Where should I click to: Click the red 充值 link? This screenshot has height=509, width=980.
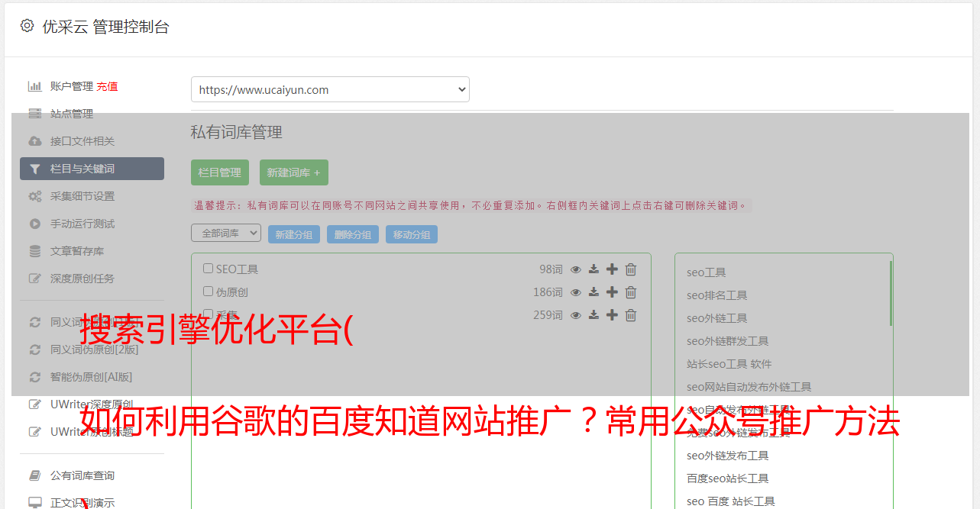click(107, 86)
